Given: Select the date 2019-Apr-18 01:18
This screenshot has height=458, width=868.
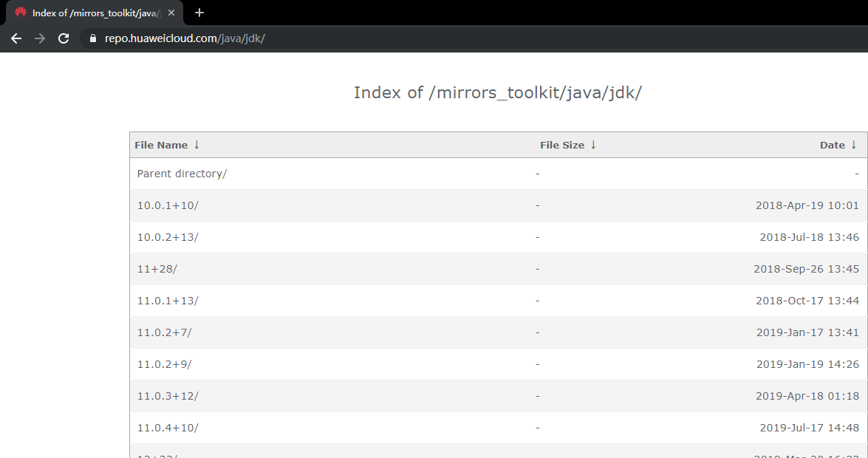Looking at the screenshot, I should tap(807, 396).
